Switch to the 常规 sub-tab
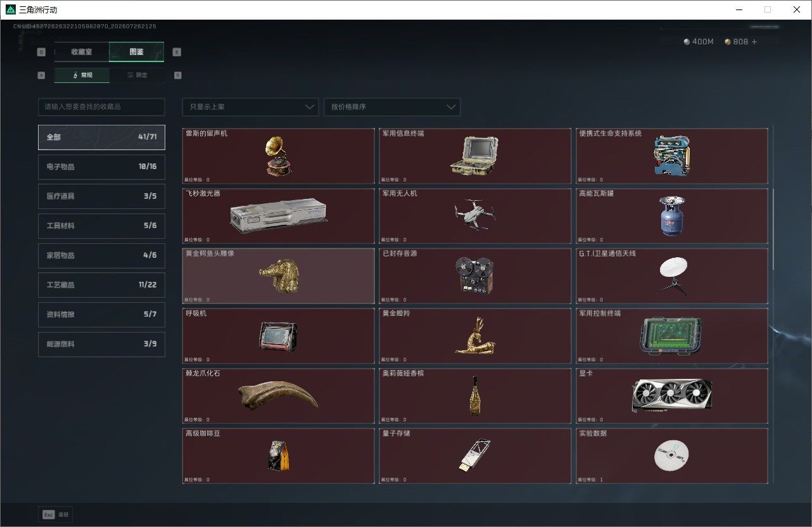 pyautogui.click(x=82, y=75)
